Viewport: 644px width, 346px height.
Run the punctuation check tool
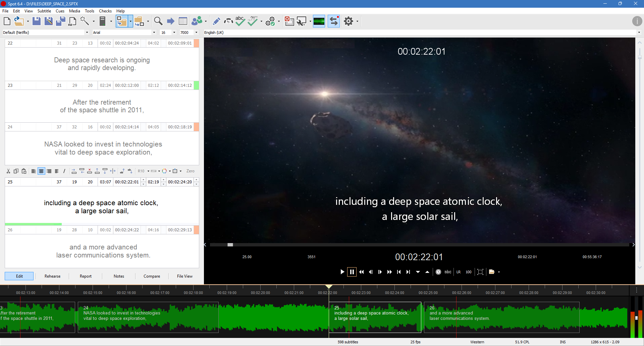[253, 21]
